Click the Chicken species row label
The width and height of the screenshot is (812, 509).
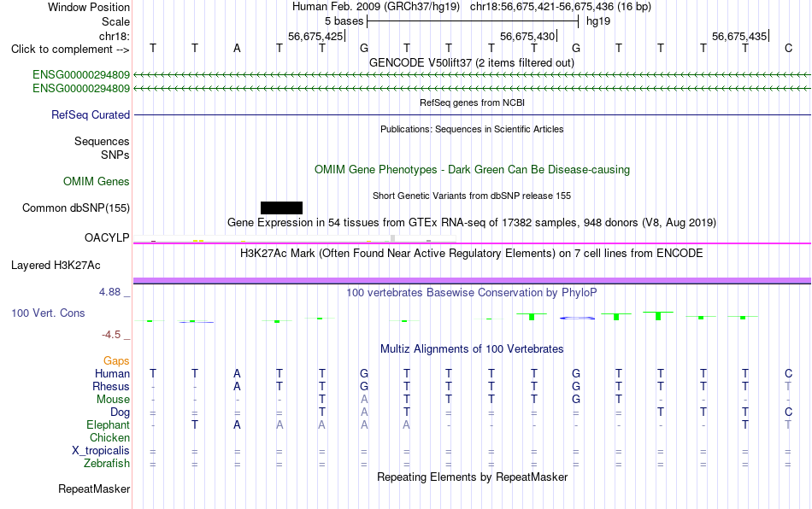coord(109,437)
